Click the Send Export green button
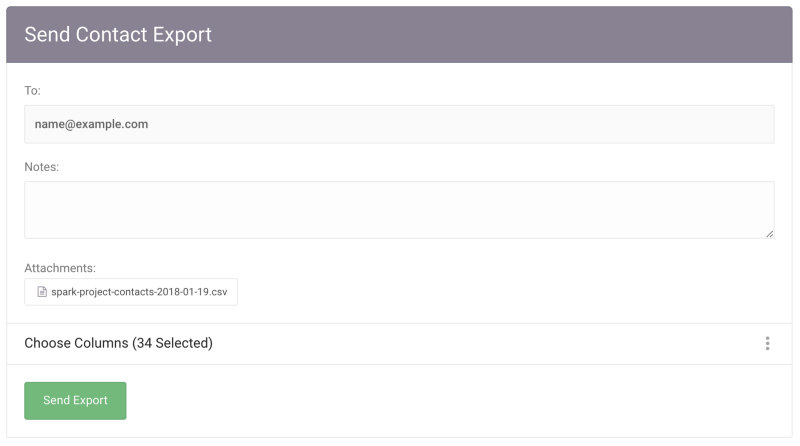 coord(75,401)
